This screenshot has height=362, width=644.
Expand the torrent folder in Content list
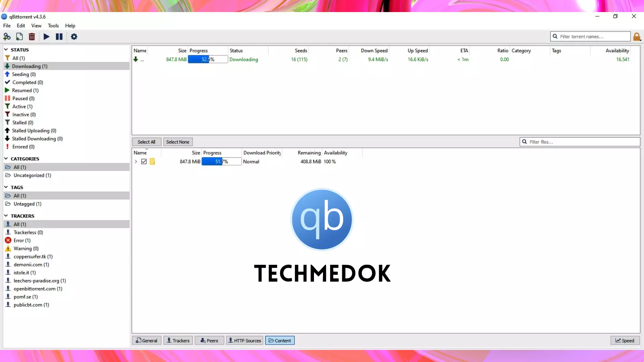[136, 162]
